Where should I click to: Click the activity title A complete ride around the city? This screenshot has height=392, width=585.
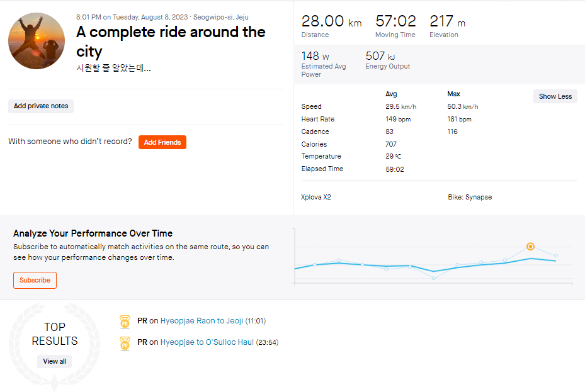(171, 42)
